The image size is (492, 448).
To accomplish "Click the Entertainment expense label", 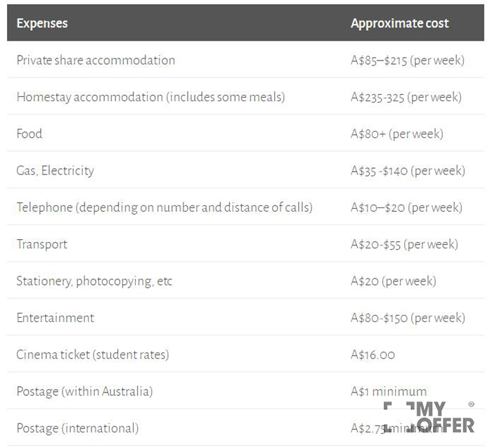I will (55, 318).
